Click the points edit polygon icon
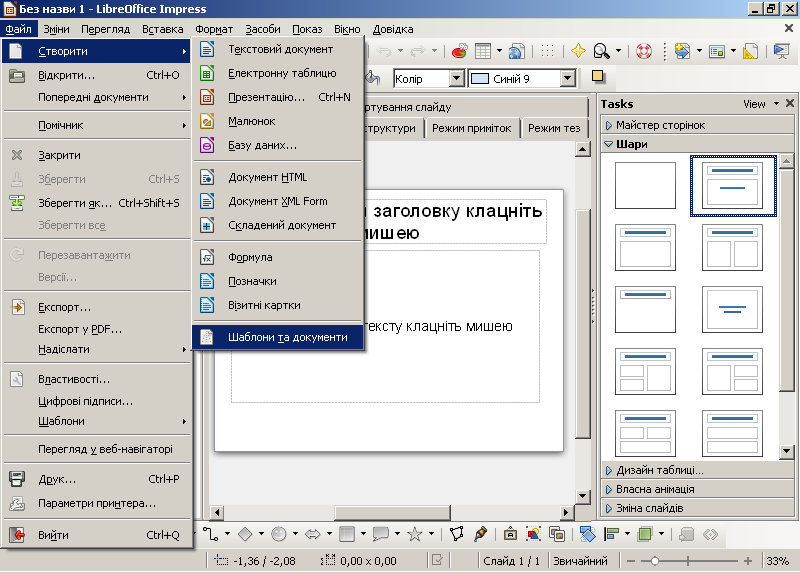This screenshot has height=574, width=800. click(457, 534)
